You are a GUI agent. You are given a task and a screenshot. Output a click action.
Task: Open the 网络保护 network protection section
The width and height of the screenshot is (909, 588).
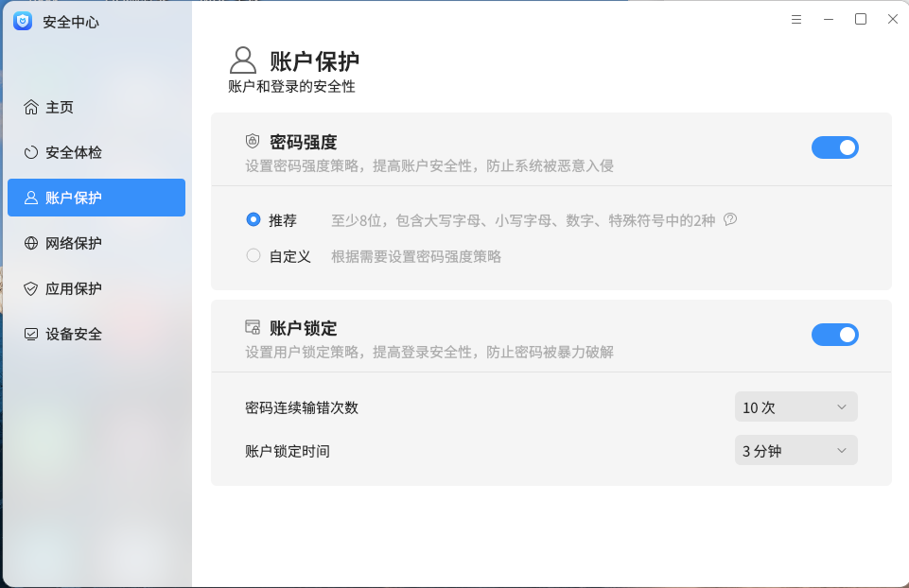[76, 243]
